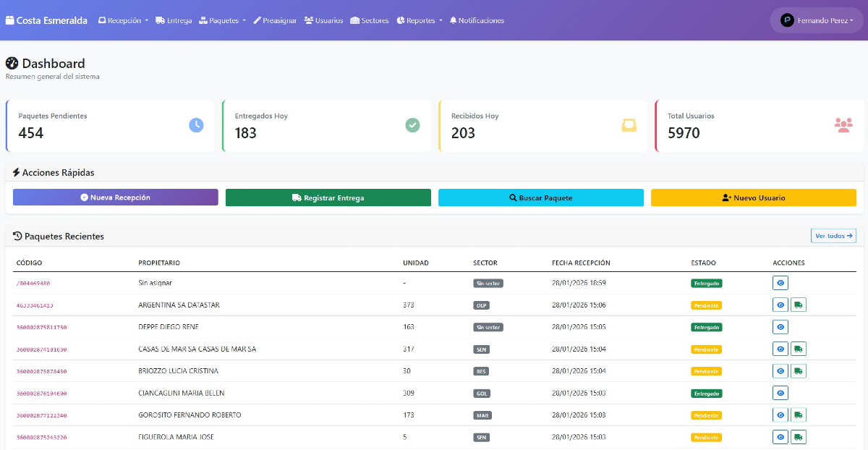Image resolution: width=868 pixels, height=450 pixels.
Task: Click the Entregados Hoy value 183
Action: click(x=246, y=133)
